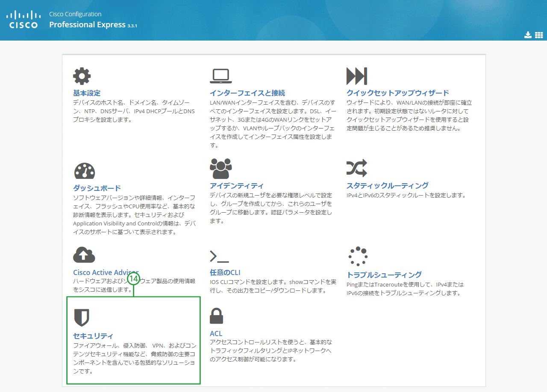The image size is (547, 392).
Task: Click the 任意のCLI description text
Action: point(273,287)
